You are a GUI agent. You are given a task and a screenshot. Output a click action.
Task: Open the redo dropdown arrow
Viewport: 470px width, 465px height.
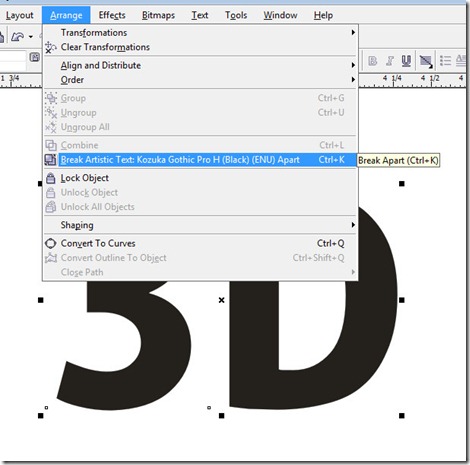pos(31,36)
